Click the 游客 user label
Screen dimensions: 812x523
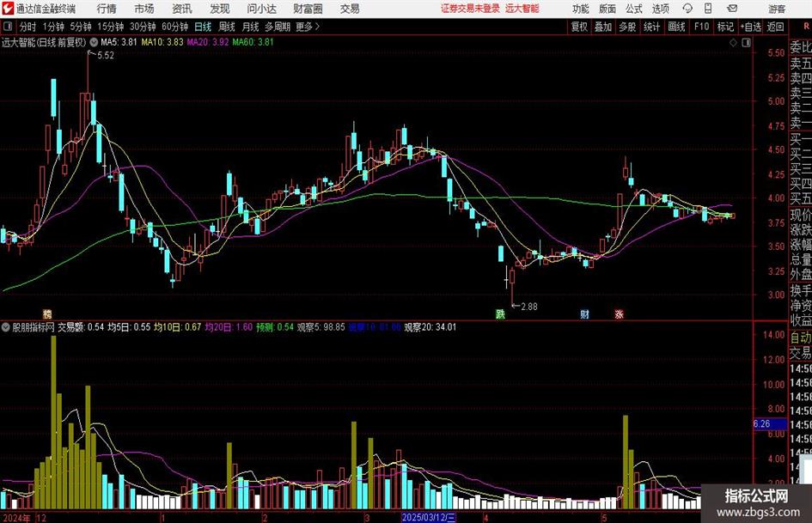click(777, 9)
